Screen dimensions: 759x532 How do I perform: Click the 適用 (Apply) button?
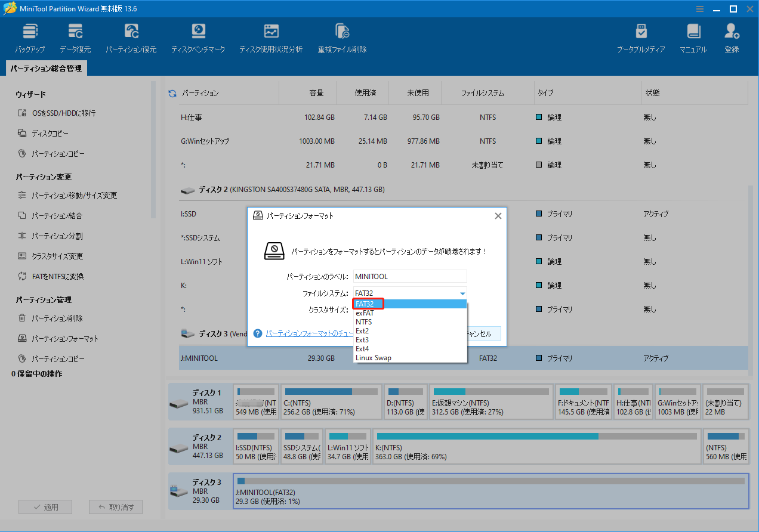tap(45, 508)
